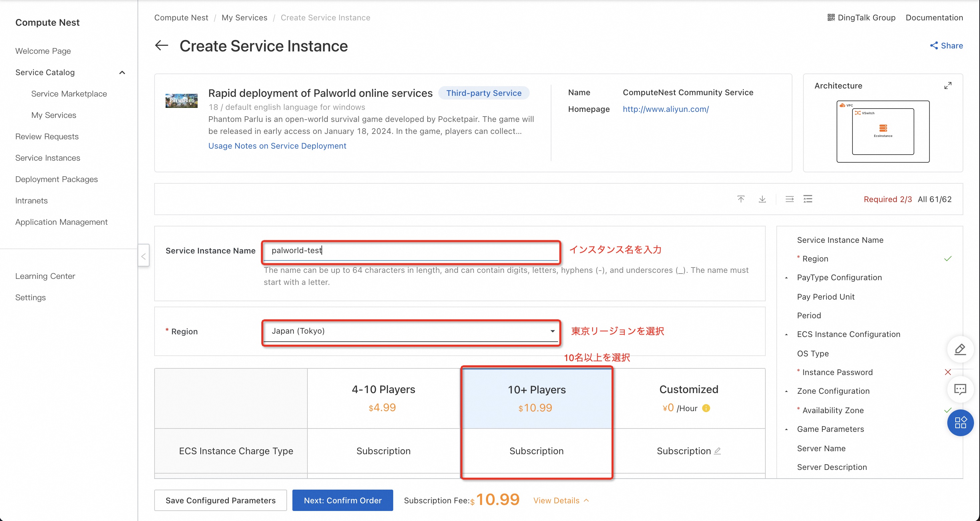Click the collapse-all lines icon in toolbar
Image resolution: width=980 pixels, height=521 pixels.
[789, 199]
